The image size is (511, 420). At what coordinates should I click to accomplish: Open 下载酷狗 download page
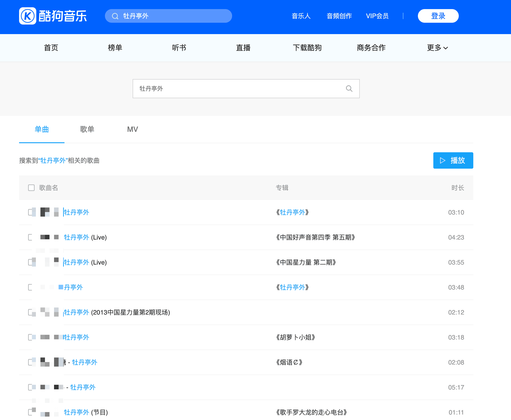(x=307, y=48)
